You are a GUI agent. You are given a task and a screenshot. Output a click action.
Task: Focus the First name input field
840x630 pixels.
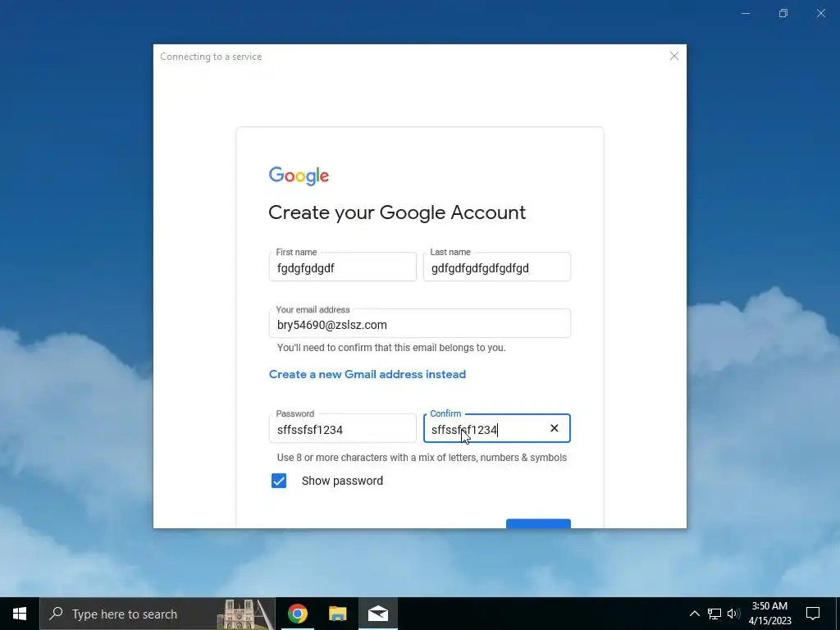click(343, 267)
